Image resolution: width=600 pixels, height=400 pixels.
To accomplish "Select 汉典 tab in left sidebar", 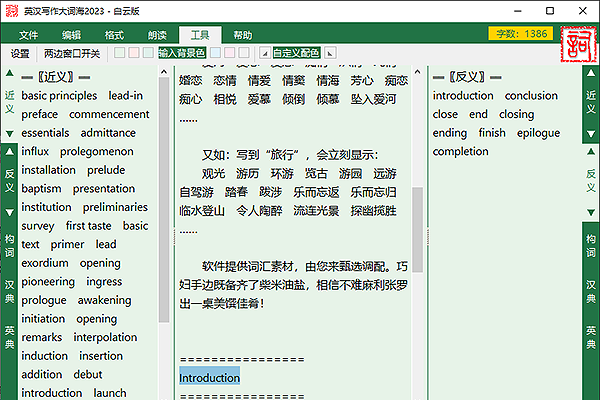I will coord(10,292).
